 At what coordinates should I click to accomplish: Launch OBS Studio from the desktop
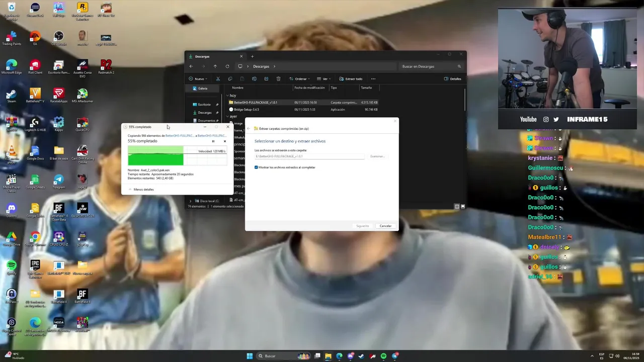(x=59, y=38)
